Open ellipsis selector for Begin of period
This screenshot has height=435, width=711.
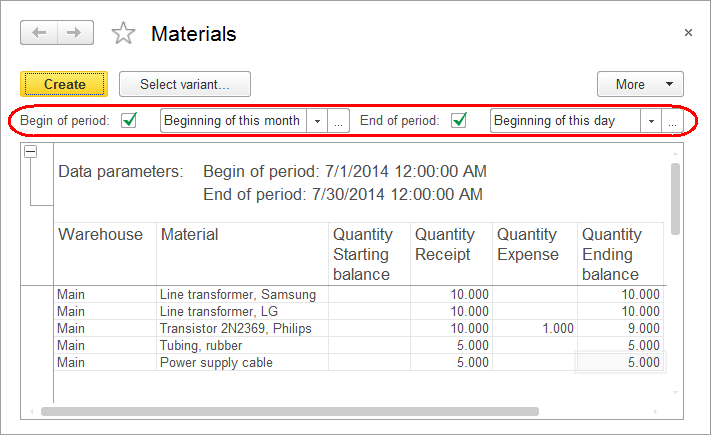tap(338, 121)
